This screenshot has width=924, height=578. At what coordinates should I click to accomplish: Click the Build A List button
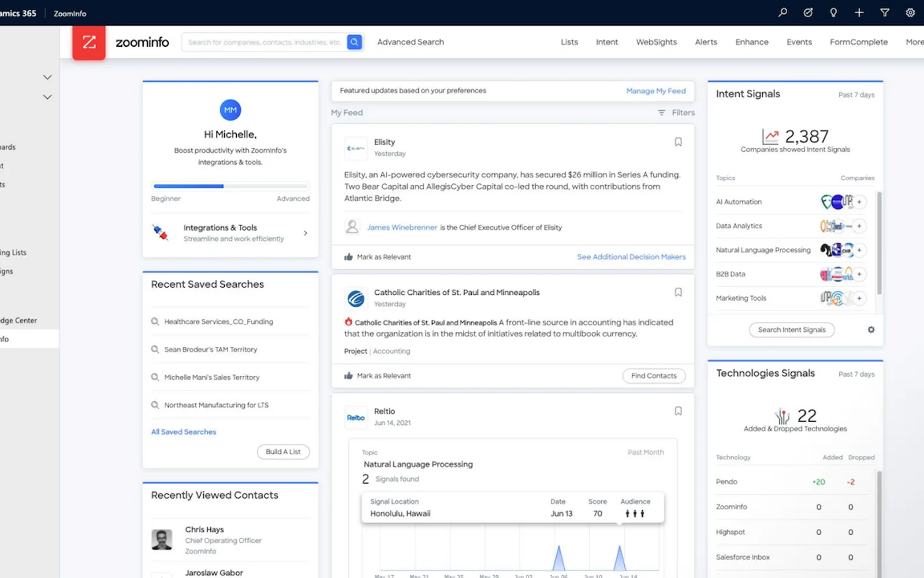click(x=283, y=452)
